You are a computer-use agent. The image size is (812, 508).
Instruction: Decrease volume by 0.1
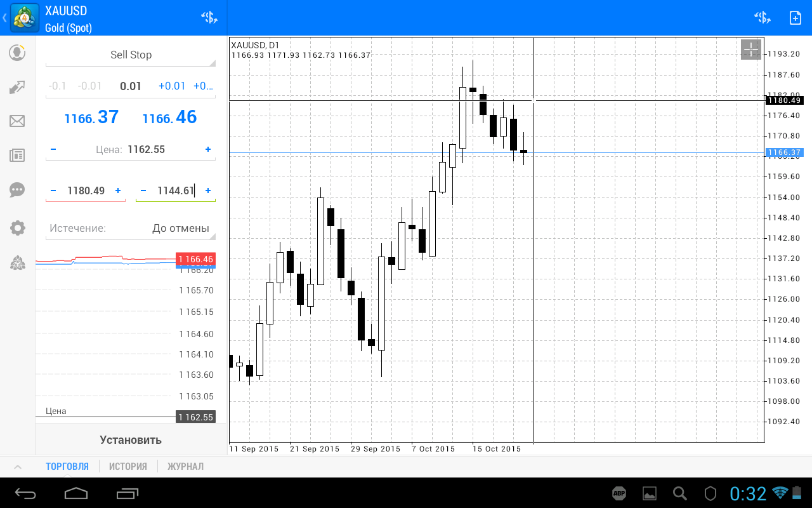[58, 86]
